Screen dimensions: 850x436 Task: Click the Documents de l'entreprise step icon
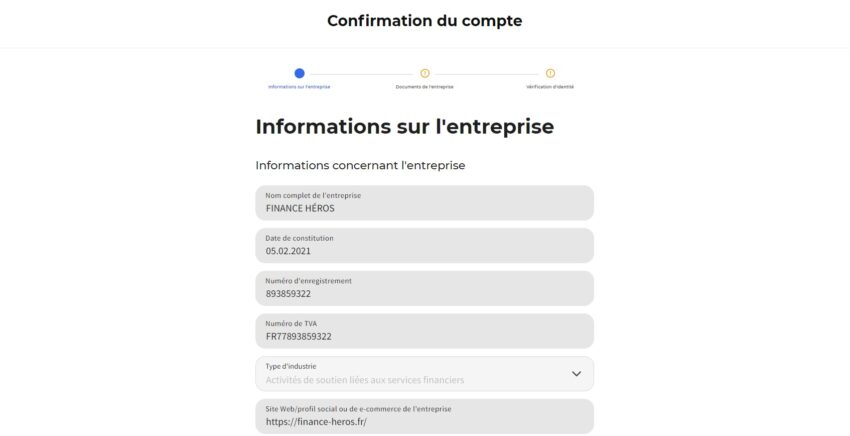point(425,73)
